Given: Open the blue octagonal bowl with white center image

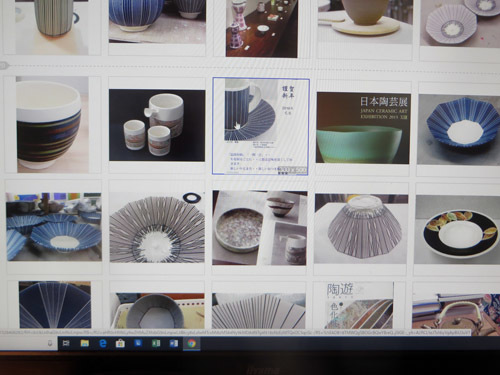Looking at the screenshot, I should (x=458, y=129).
